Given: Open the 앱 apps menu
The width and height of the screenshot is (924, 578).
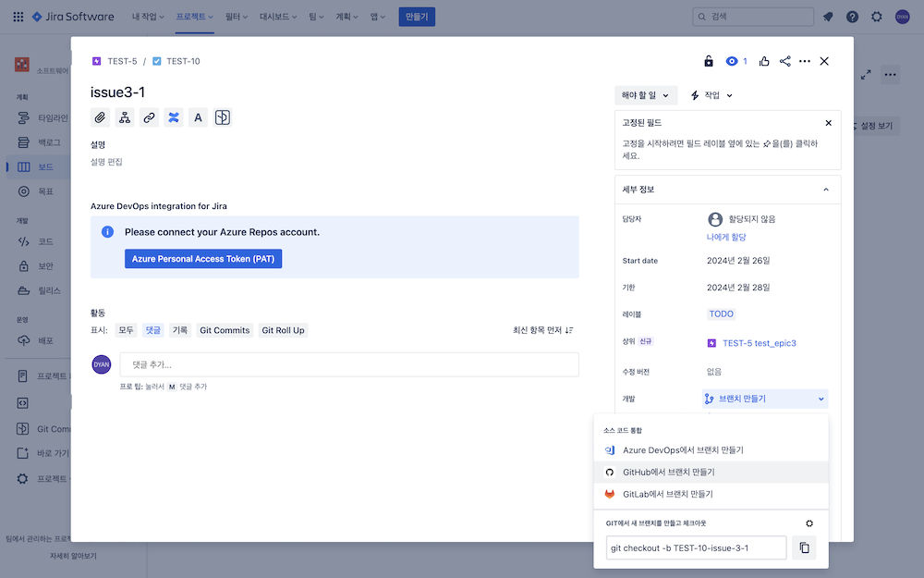Looking at the screenshot, I should click(378, 17).
